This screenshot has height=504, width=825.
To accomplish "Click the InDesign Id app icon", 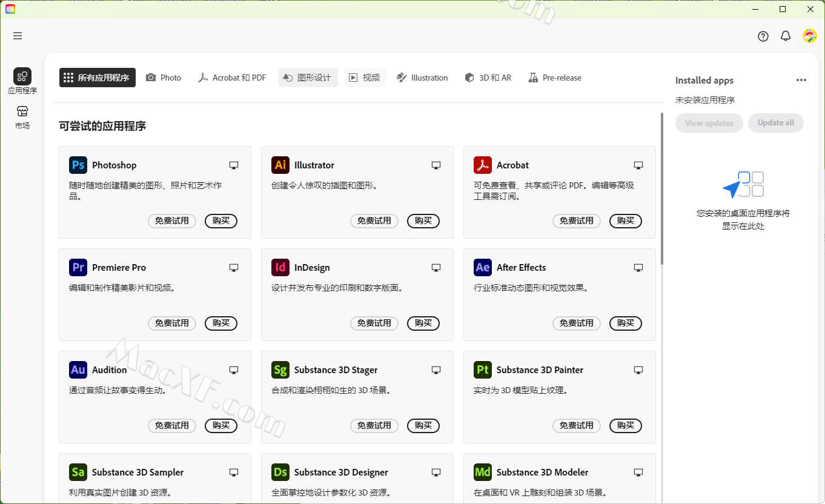I will (280, 267).
